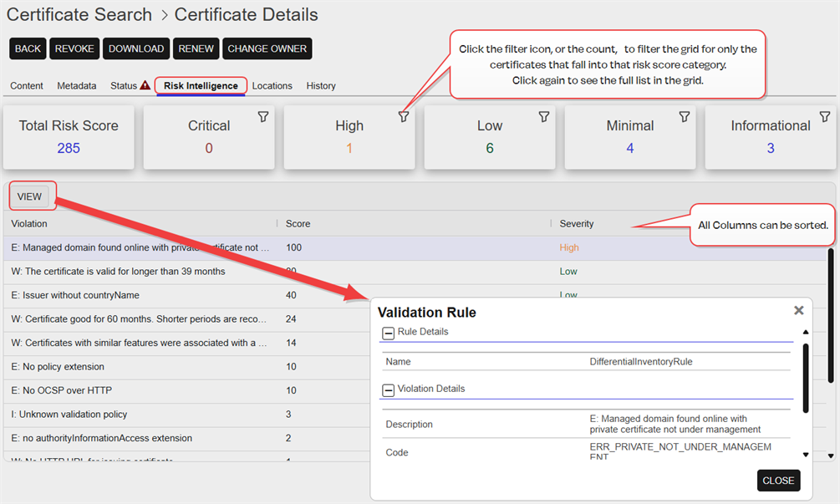
Task: Sort grid by Severity column header
Action: (577, 223)
